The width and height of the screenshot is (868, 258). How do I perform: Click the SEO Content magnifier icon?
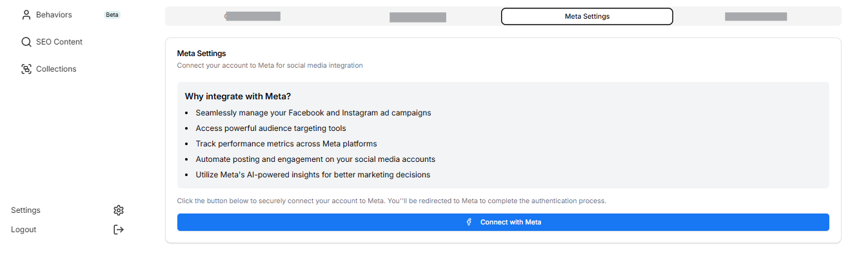coord(26,42)
